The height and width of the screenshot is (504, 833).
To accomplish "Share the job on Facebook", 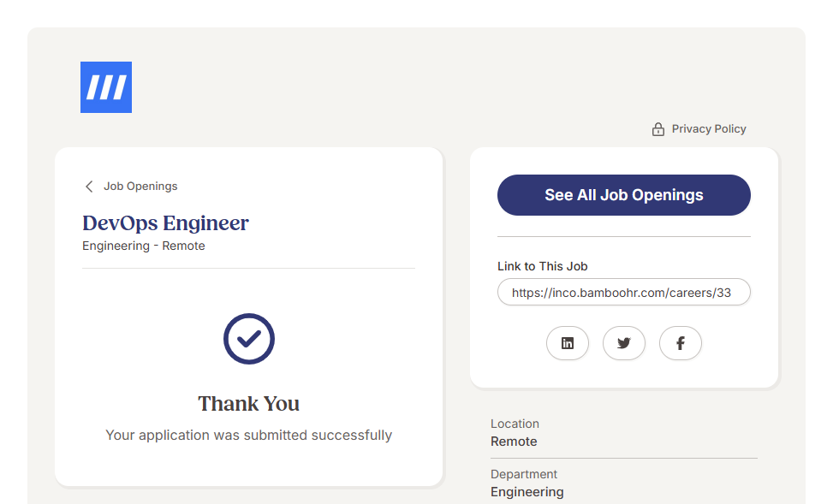I will pos(681,343).
